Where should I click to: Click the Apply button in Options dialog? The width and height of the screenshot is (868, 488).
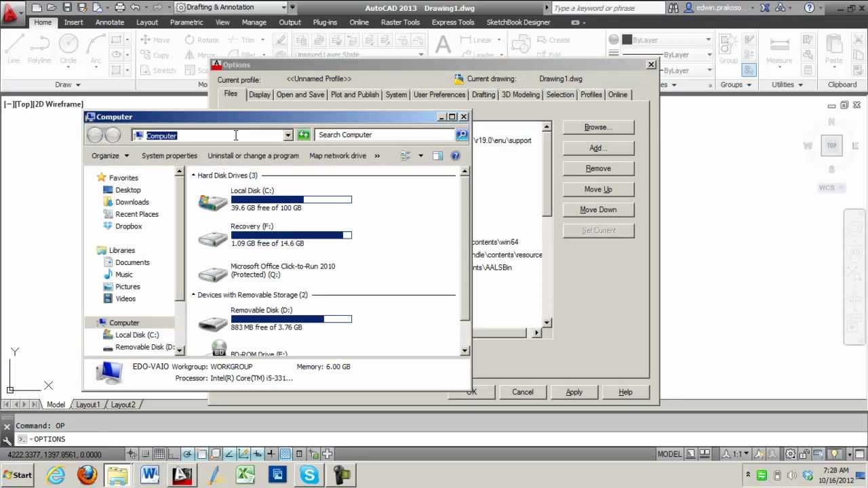point(574,392)
